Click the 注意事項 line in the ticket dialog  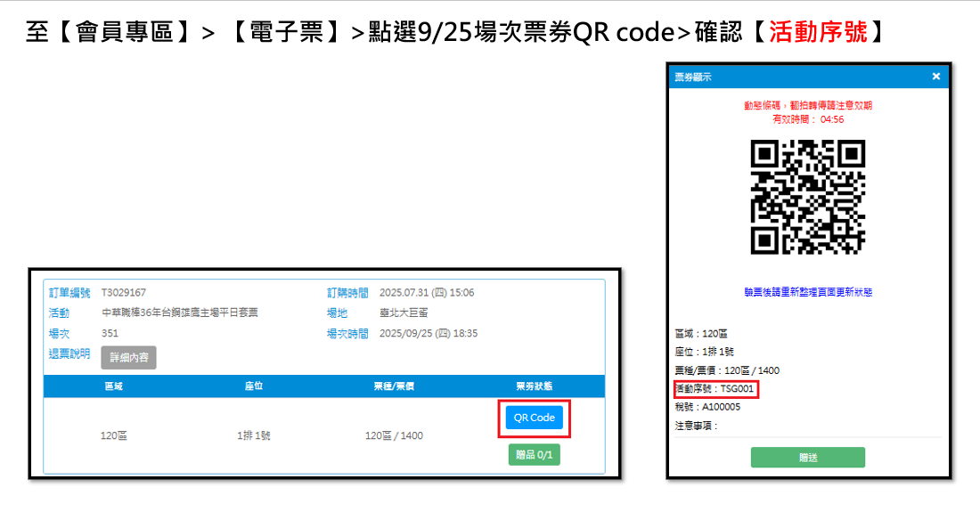click(x=697, y=426)
